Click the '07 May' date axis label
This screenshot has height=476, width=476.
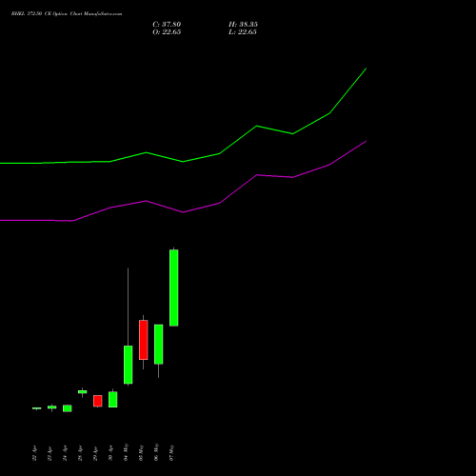point(171,452)
